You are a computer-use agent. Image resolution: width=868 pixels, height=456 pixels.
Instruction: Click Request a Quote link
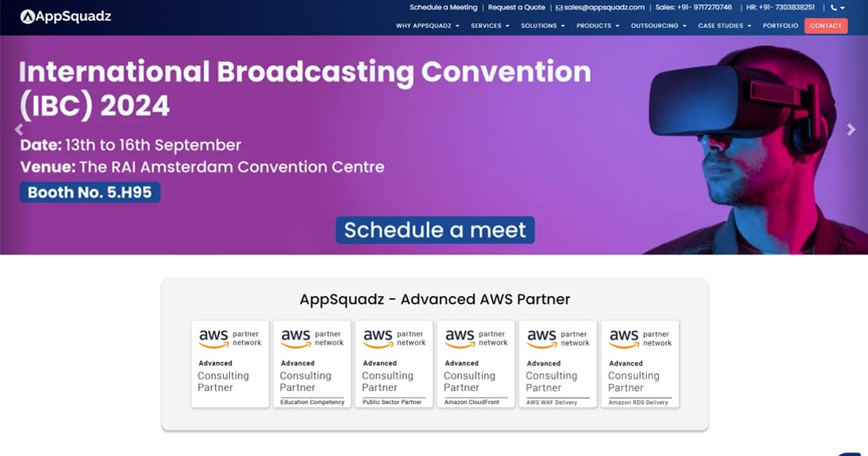point(516,7)
